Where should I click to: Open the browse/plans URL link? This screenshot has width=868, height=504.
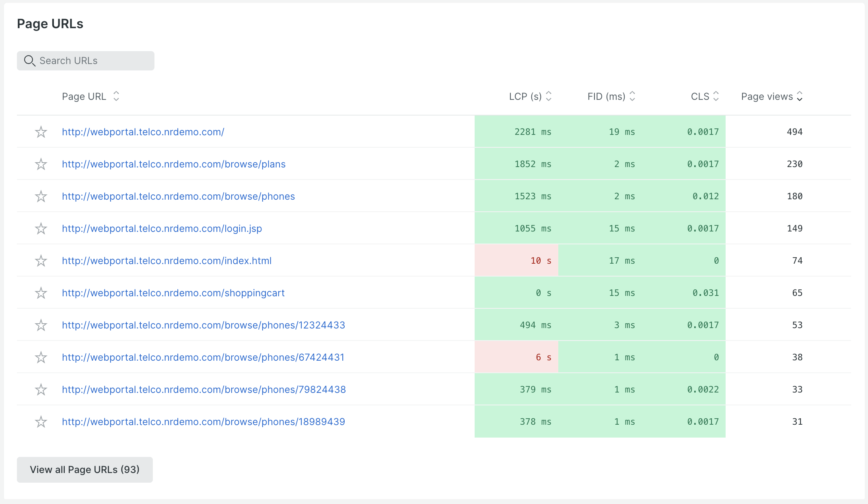(x=174, y=164)
